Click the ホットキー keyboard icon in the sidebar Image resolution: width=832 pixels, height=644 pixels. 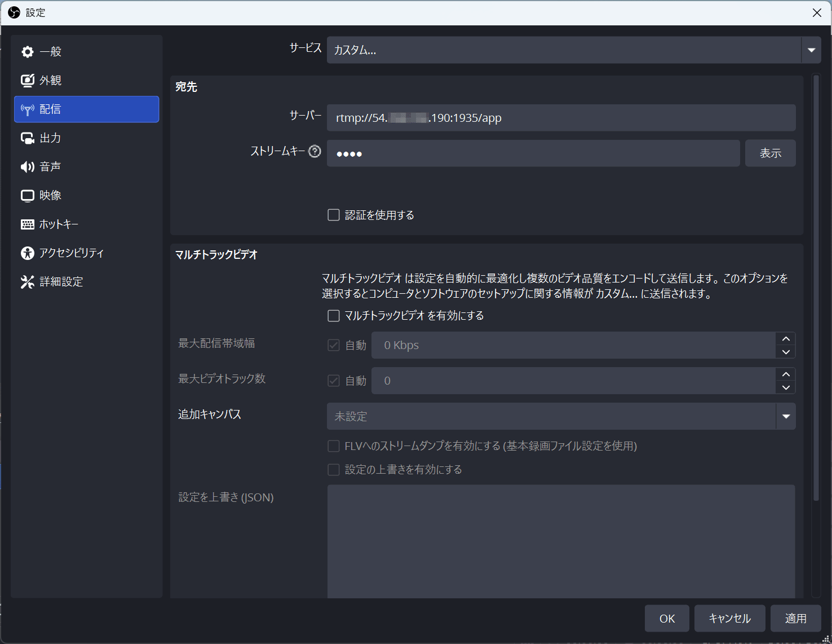(28, 224)
